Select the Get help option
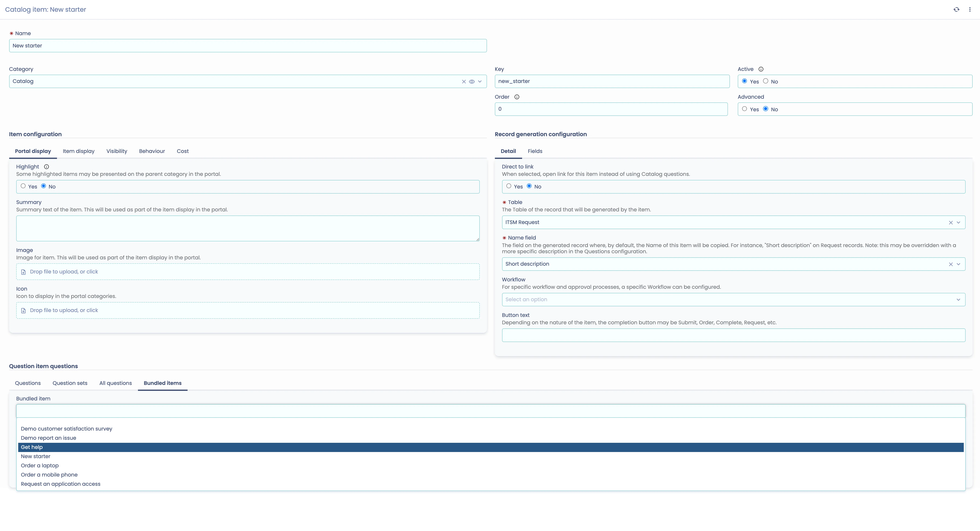980x531 pixels. point(491,447)
